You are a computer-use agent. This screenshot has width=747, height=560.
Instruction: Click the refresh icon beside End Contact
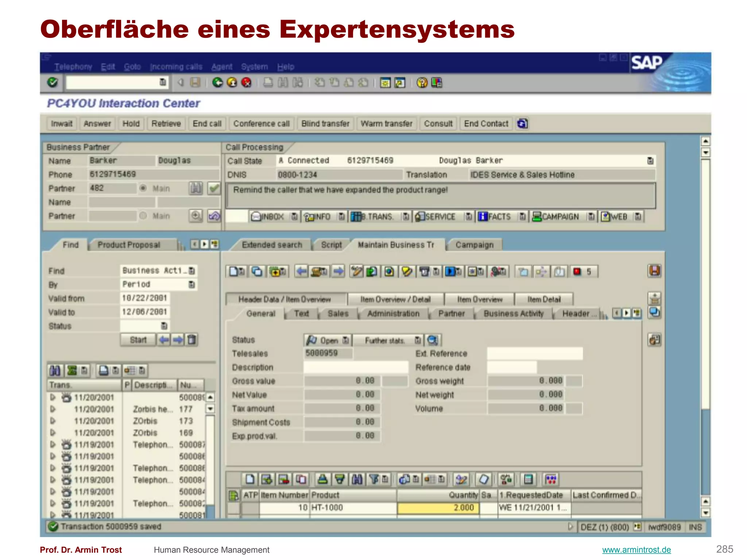(522, 124)
